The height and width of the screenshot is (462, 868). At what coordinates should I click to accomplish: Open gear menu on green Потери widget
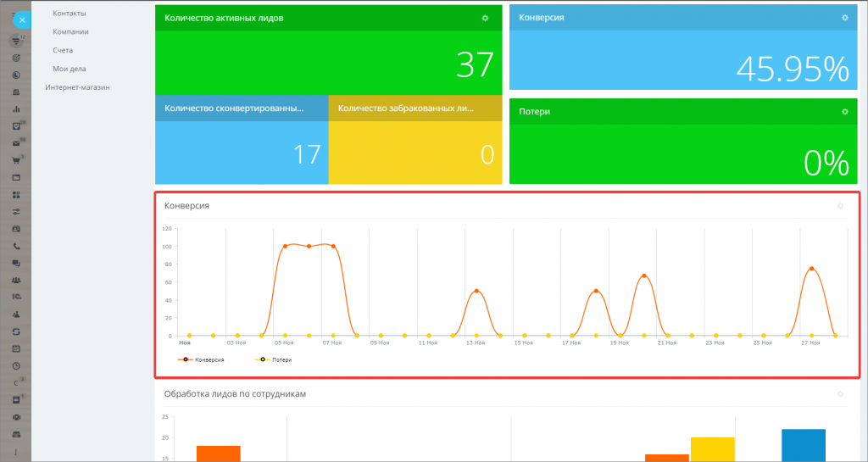coord(844,112)
